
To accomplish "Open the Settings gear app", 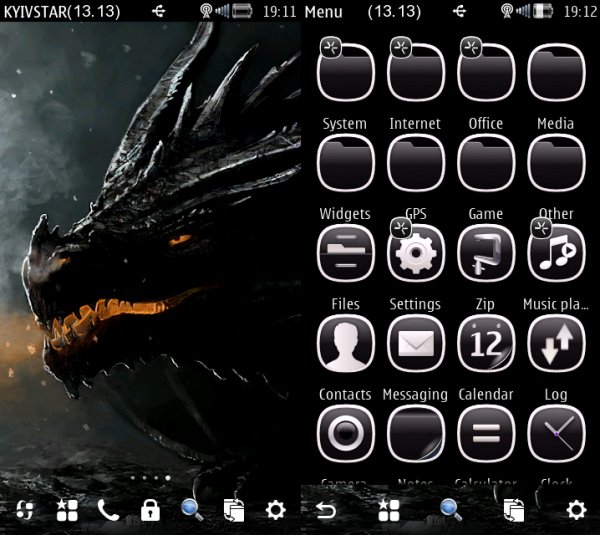I will click(x=416, y=253).
